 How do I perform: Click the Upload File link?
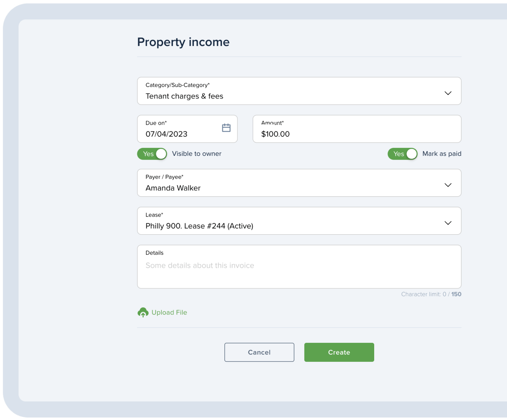click(169, 312)
